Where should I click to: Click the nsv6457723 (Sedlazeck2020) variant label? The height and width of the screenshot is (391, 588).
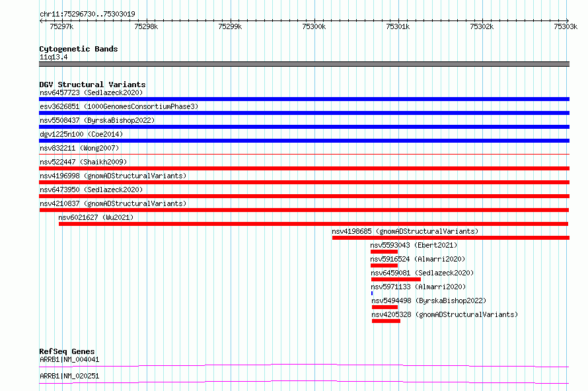(91, 92)
